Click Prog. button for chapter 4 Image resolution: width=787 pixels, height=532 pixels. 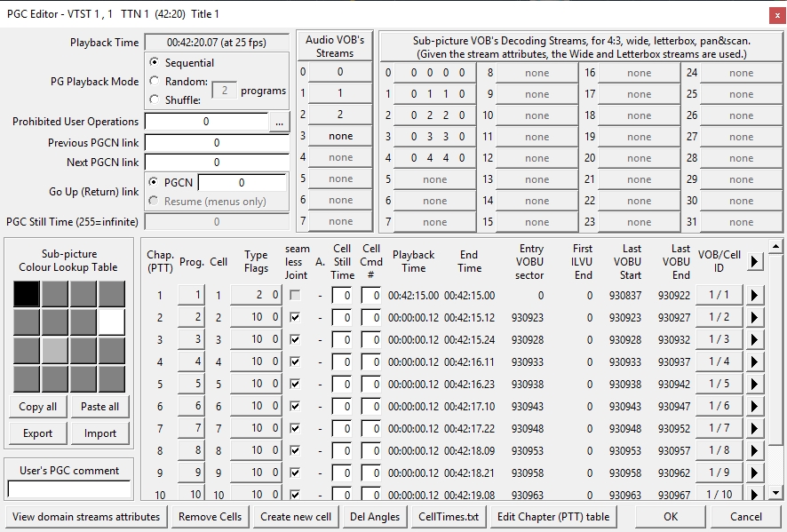[191, 361]
